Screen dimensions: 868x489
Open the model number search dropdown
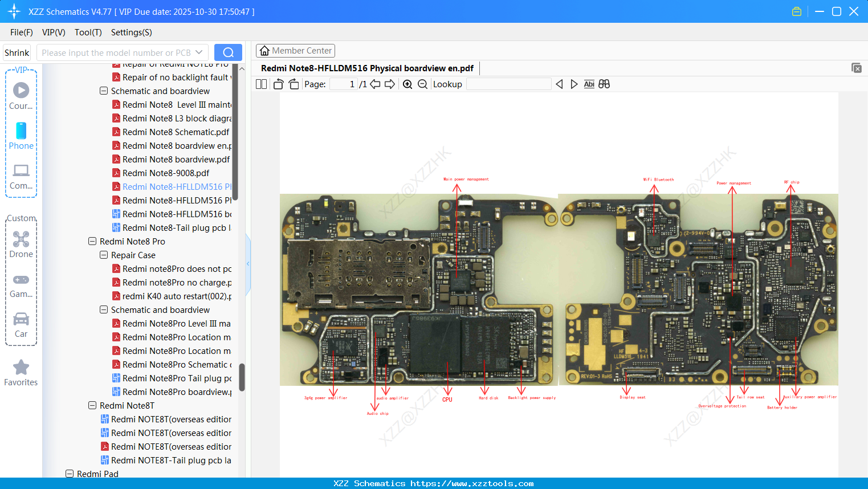tap(199, 52)
